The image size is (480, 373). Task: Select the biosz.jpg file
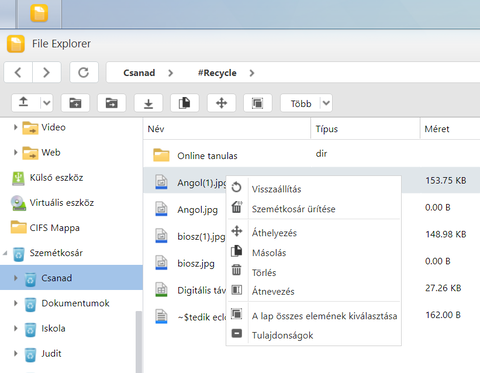point(196,264)
